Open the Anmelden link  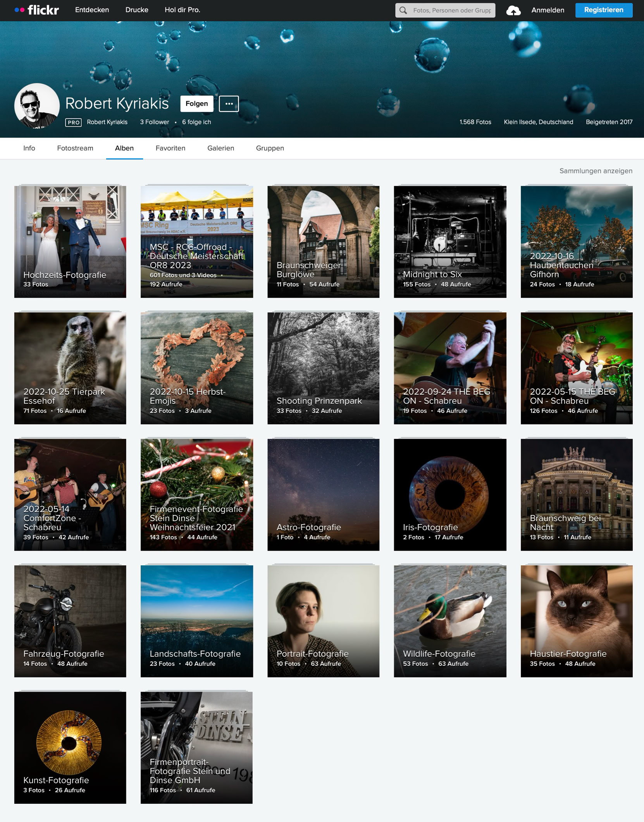pyautogui.click(x=548, y=10)
